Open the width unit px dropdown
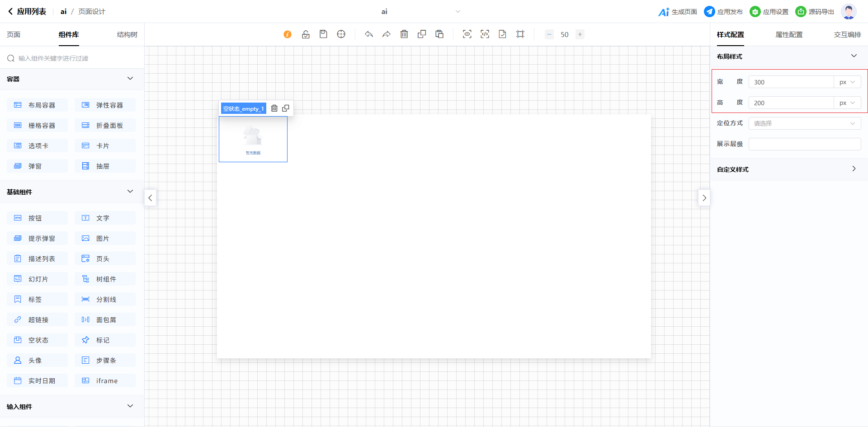The image size is (868, 427). 847,82
